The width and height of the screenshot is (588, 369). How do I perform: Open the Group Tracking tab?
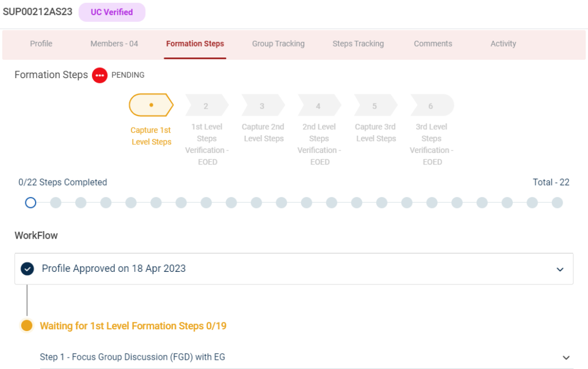278,44
